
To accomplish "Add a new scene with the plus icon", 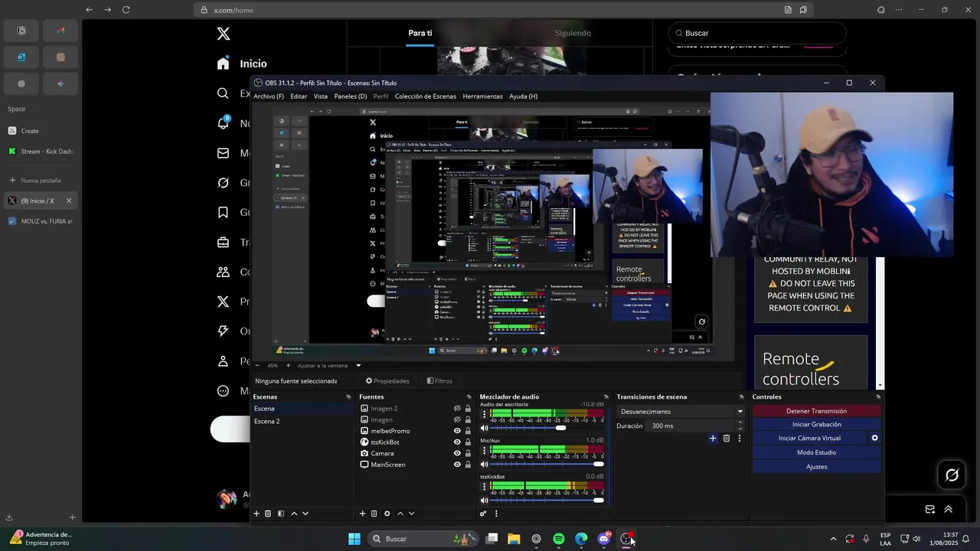I will 256,514.
